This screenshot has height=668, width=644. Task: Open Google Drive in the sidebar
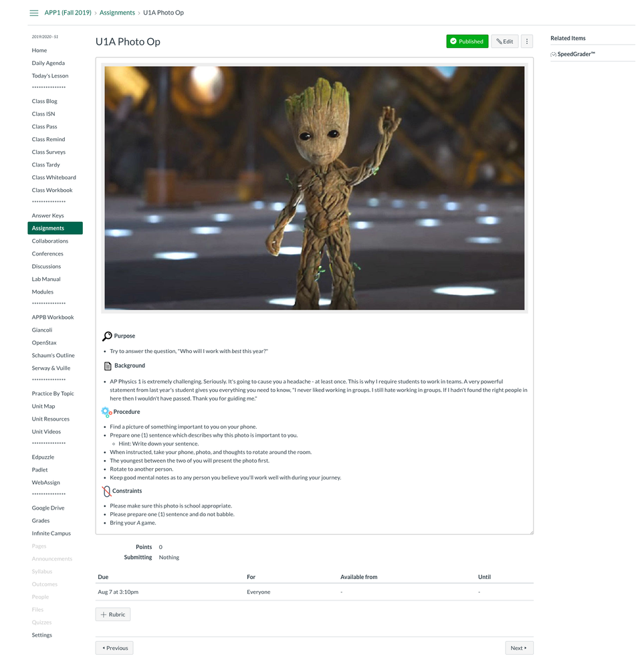pos(47,508)
